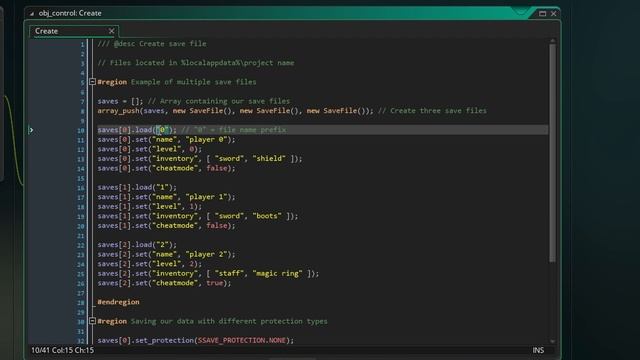This screenshot has height=360, width=640.
Task: Click the localappdata comment line
Action: coord(196,63)
